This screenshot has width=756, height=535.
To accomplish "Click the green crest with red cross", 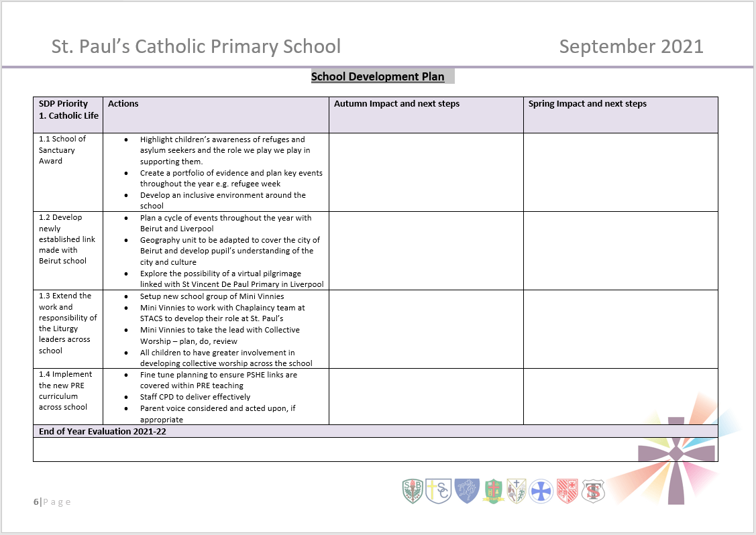I will pos(493,491).
